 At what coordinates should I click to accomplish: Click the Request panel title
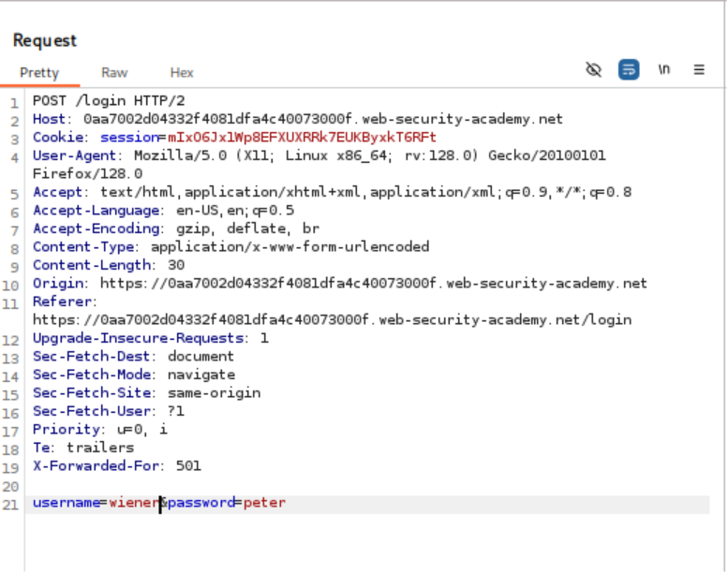click(45, 40)
